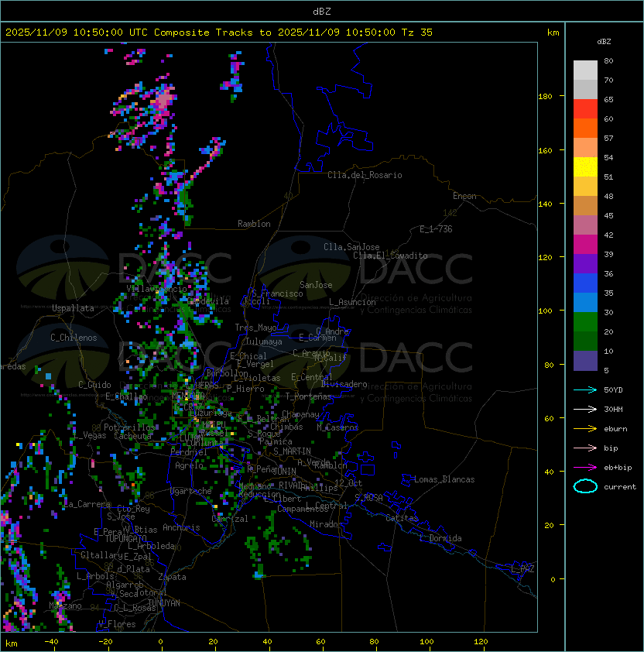
Task: Select the green 20-30 dBZ band
Action: [x=585, y=322]
